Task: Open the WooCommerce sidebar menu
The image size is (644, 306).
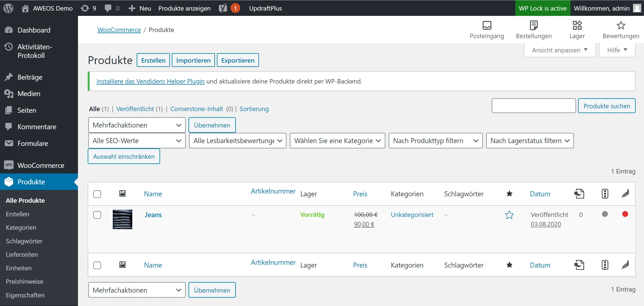Action: coord(39,165)
